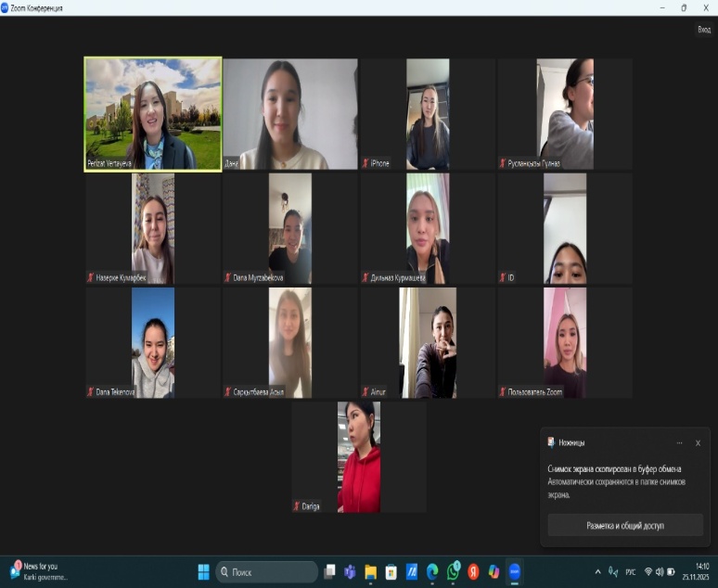Launch Microsoft Edge from the taskbar

[x=432, y=571]
